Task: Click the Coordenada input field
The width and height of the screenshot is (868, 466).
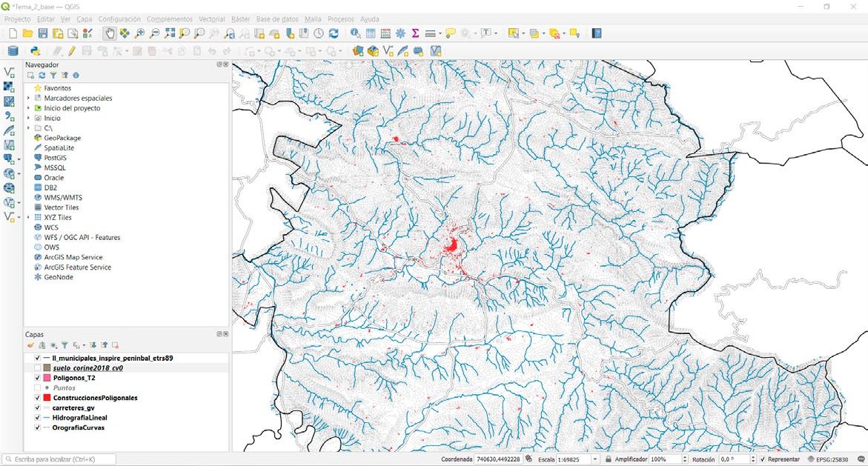Action: pyautogui.click(x=497, y=459)
